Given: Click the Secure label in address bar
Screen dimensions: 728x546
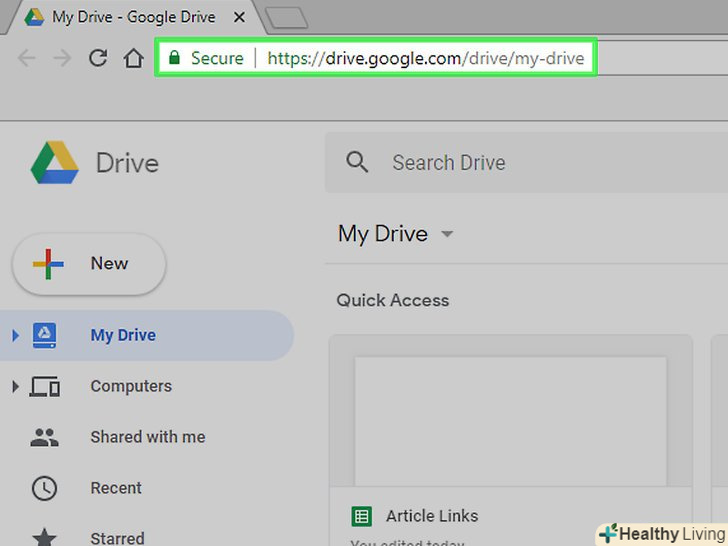Looking at the screenshot, I should pos(217,58).
